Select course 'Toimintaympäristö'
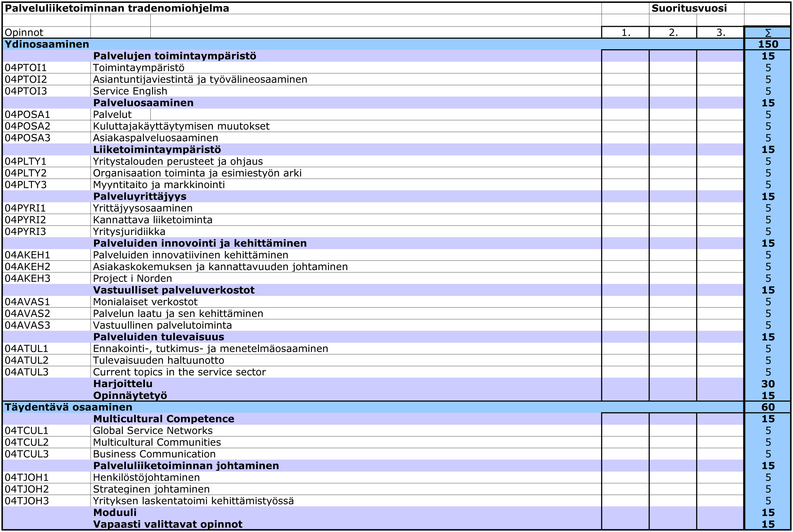Screen dimensions: 793x532 point(139,68)
